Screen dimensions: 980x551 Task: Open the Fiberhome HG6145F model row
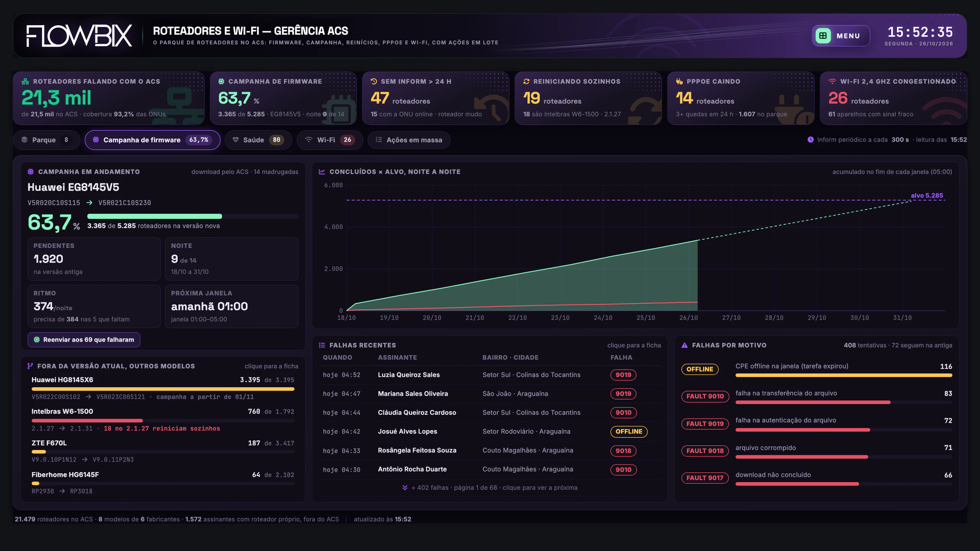point(163,483)
